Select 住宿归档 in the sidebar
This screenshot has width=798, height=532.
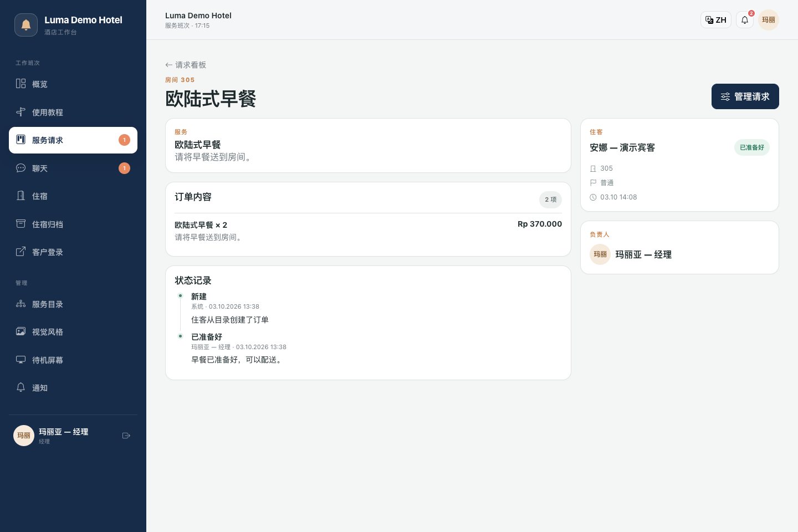click(73, 224)
